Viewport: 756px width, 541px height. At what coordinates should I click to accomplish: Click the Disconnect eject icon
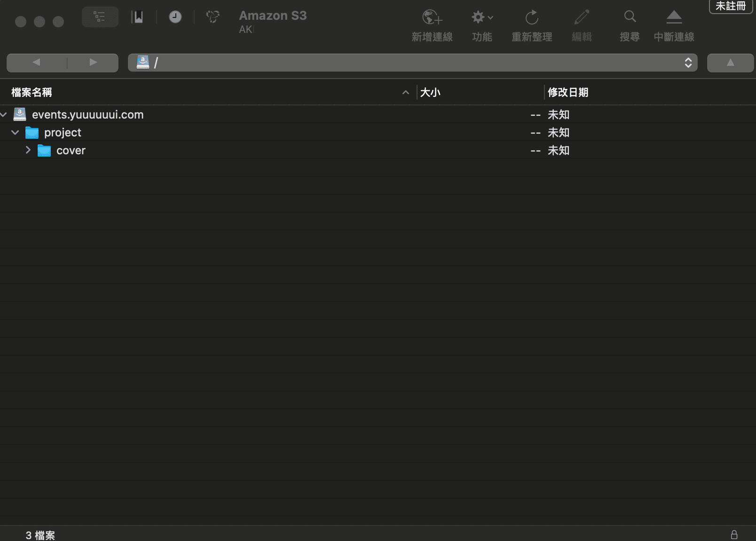[674, 18]
